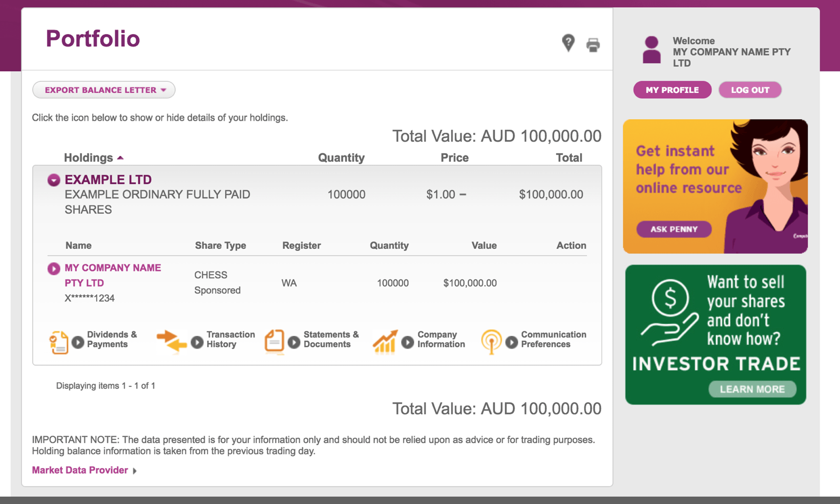
Task: Click the Transaction History label
Action: 230,339
